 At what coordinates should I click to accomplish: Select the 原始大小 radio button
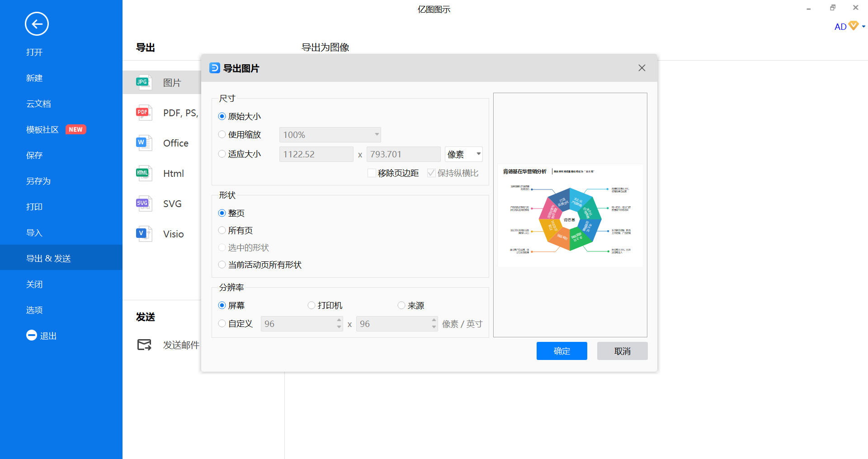(222, 116)
